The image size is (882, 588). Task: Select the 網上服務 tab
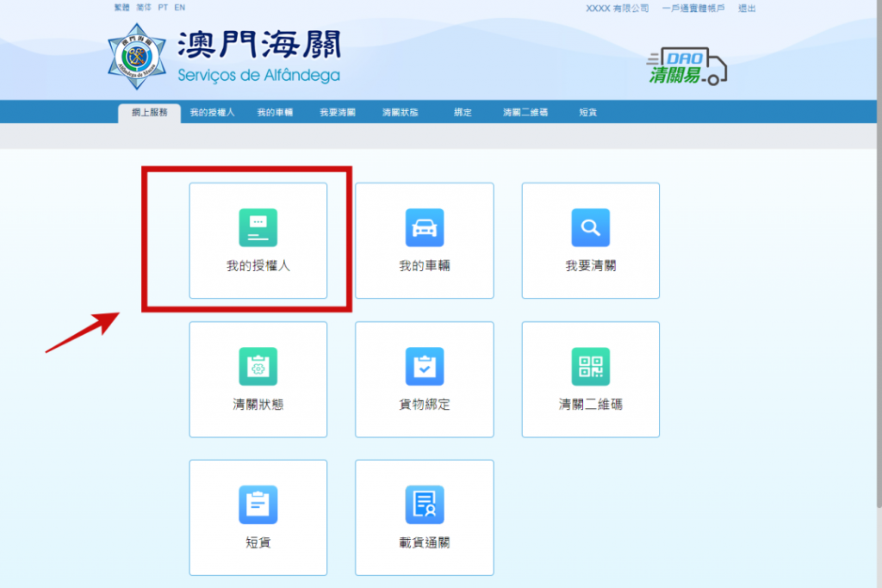coord(149,113)
